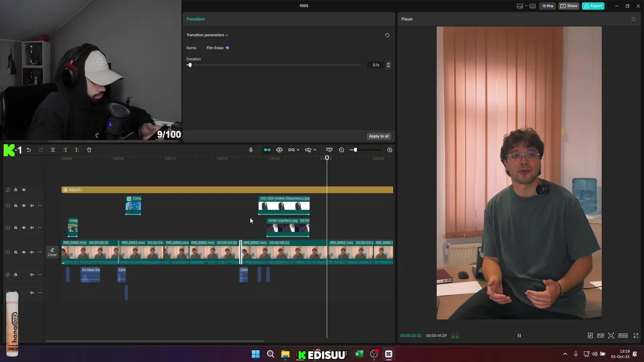This screenshot has height=362, width=644.
Task: Click the Pro upgrade button in title bar
Action: [x=547, y=6]
